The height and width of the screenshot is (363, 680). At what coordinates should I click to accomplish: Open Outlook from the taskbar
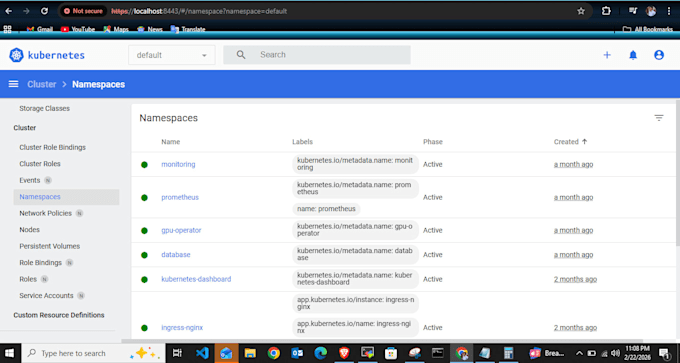tap(297, 353)
